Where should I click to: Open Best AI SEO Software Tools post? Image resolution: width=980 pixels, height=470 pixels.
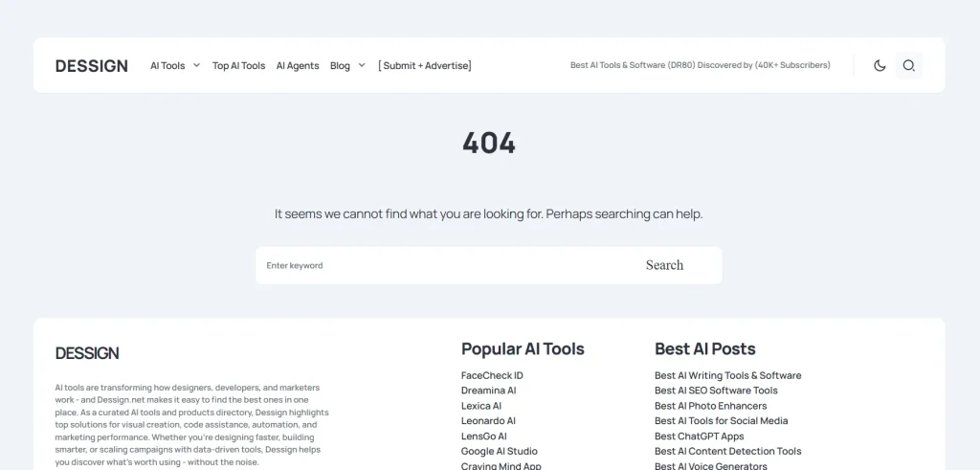(x=716, y=391)
